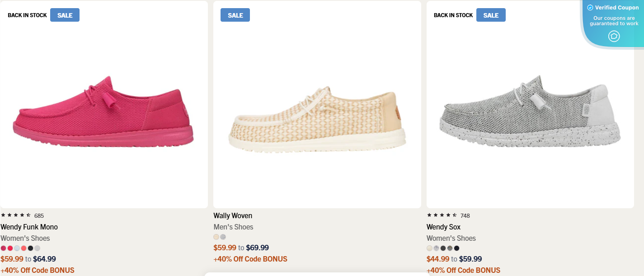Click the BACK IN STOCK label on Wendy Sox

click(453, 15)
